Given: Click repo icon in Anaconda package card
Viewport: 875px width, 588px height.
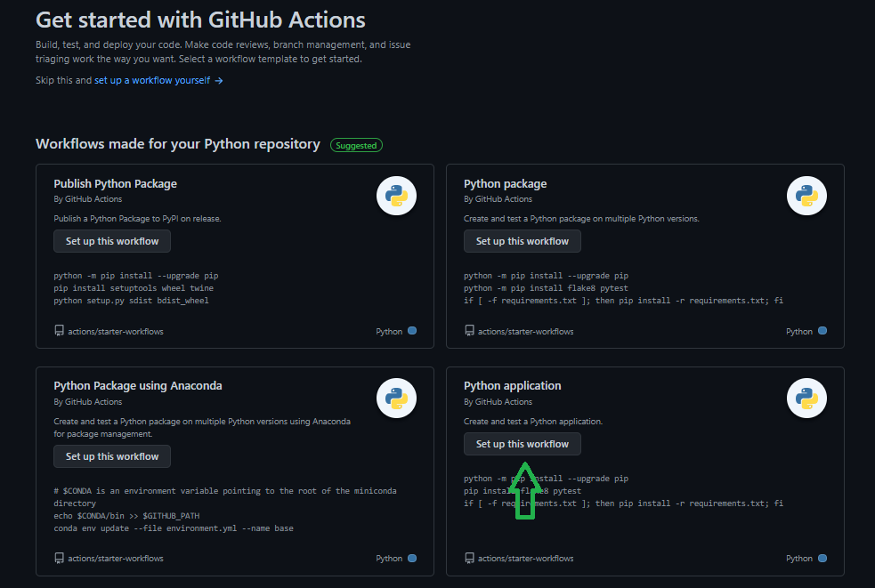Looking at the screenshot, I should (x=59, y=558).
